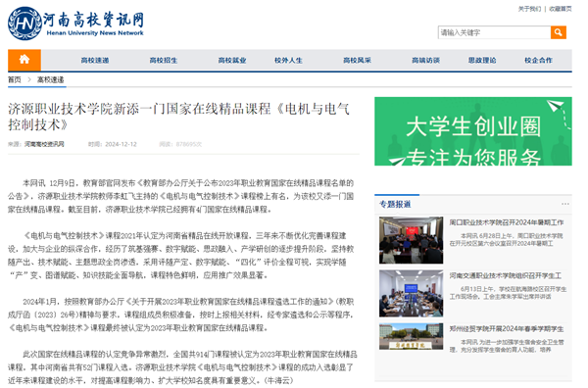This screenshot has height=388, width=588.
Task: Click the 收藏首页 link at top
Action: (561, 9)
